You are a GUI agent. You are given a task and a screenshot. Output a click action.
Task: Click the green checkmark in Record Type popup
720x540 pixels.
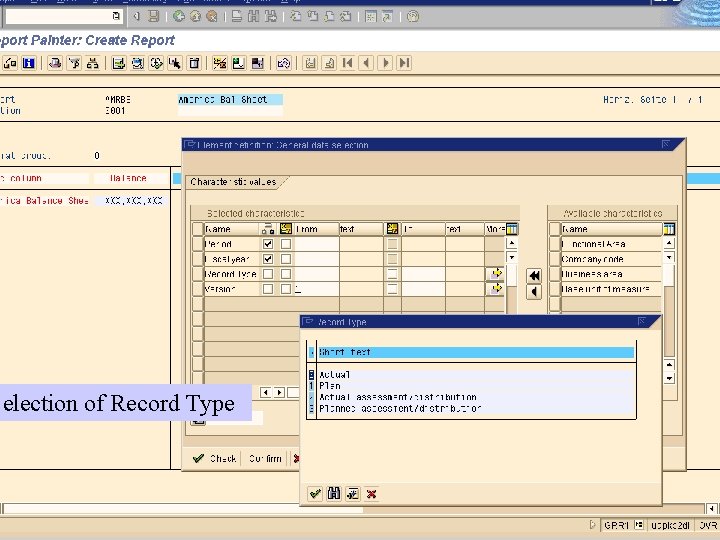(x=315, y=494)
